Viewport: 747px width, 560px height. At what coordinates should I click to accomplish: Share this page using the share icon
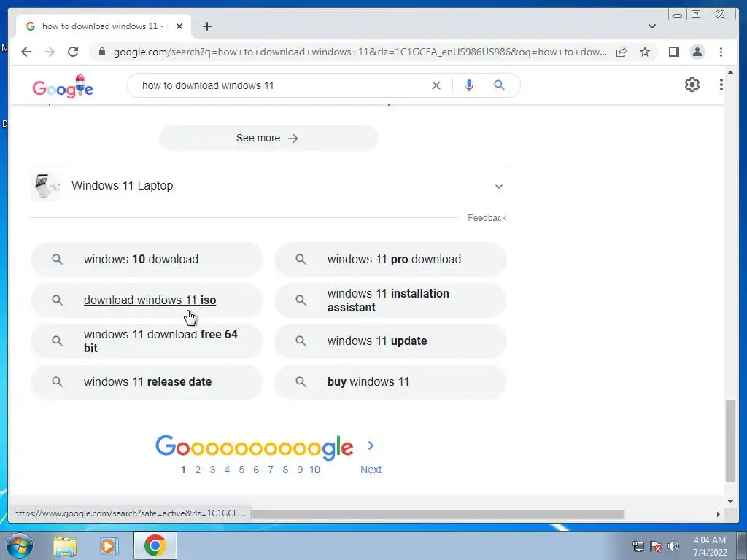[x=622, y=52]
